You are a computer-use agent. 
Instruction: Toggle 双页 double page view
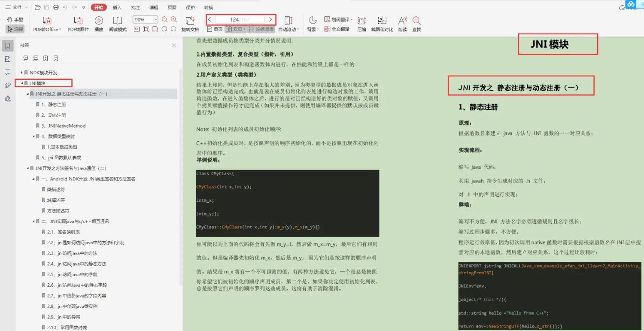236,29
